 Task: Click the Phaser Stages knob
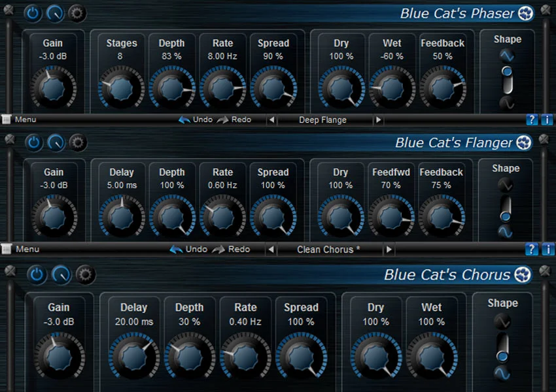121,88
